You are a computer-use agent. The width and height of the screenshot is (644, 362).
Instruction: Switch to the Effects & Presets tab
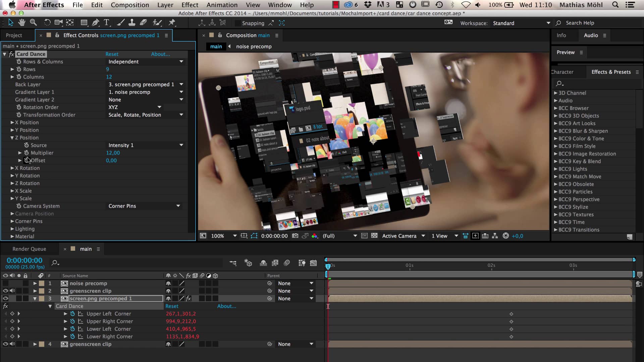611,72
